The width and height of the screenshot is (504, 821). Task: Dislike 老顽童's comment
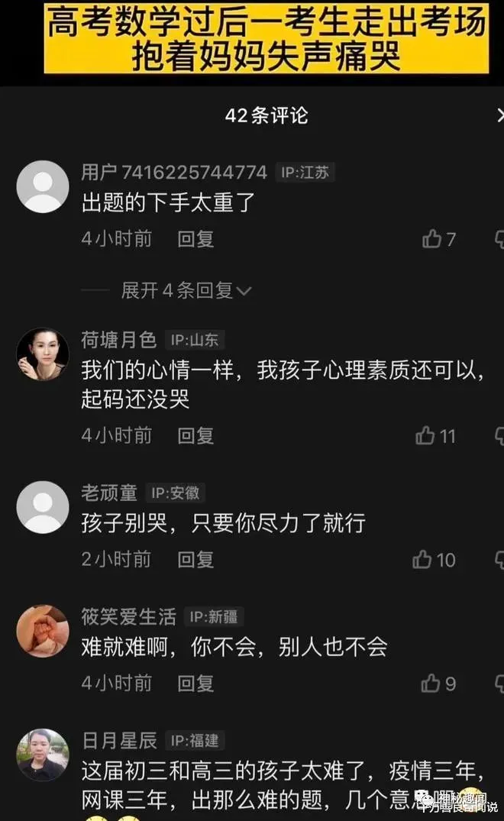pos(499,560)
